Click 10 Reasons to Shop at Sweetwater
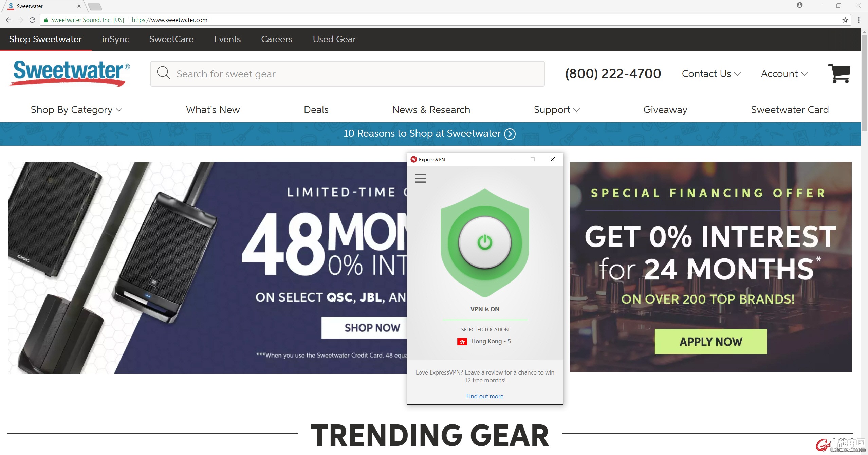This screenshot has height=455, width=868. (x=422, y=134)
